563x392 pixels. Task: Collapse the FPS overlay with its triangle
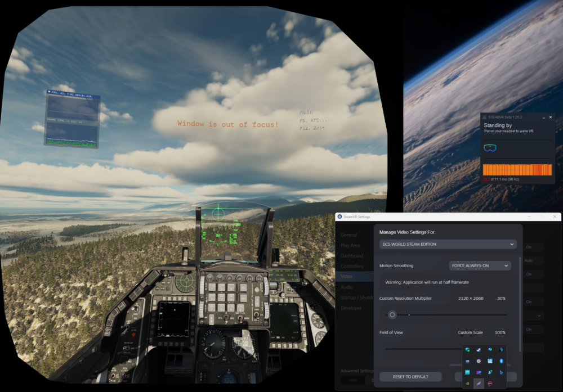pos(49,92)
